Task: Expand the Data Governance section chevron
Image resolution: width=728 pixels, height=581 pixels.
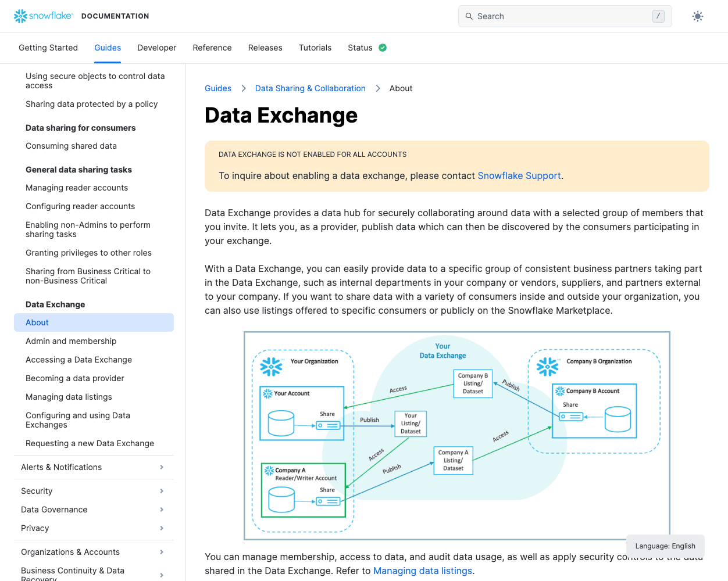Action: tap(162, 510)
